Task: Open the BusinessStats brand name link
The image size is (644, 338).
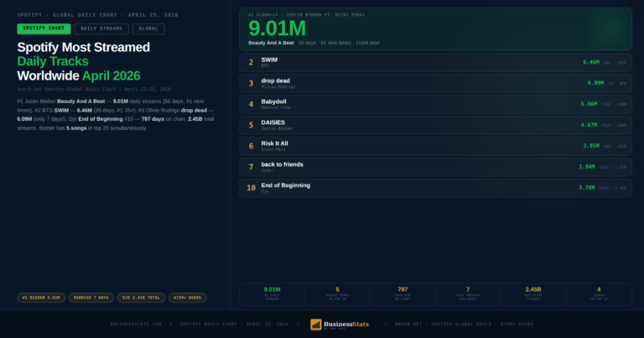Action: coord(346,324)
